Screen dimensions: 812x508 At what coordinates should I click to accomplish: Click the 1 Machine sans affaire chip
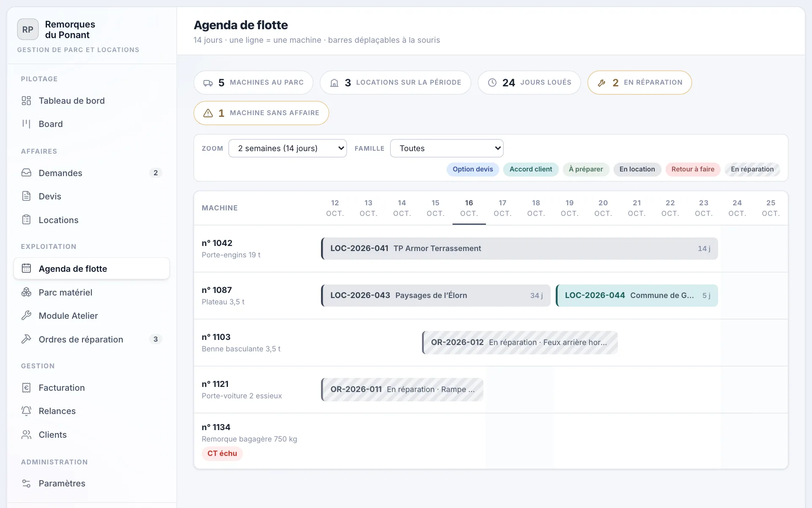pos(261,113)
